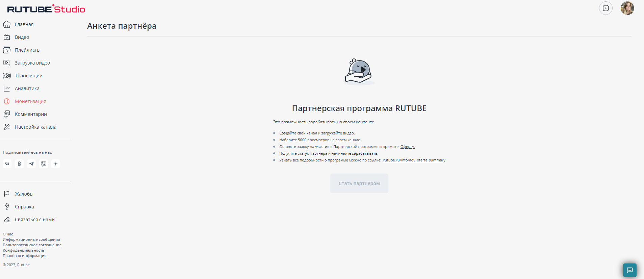Click the Конфиденциальность footer link
Image resolution: width=644 pixels, height=279 pixels.
click(x=24, y=250)
